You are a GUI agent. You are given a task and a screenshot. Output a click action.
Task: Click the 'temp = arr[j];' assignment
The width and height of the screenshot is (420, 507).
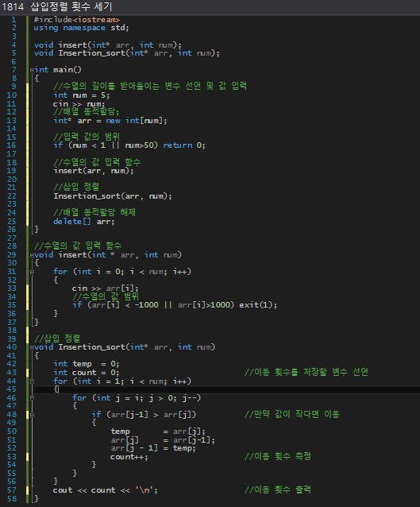[x=158, y=432]
